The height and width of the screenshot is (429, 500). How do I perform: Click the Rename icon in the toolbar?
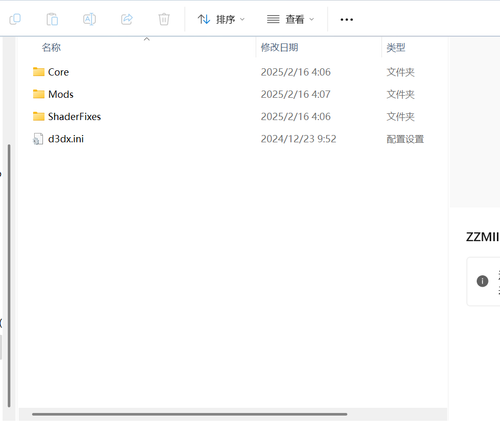click(89, 19)
